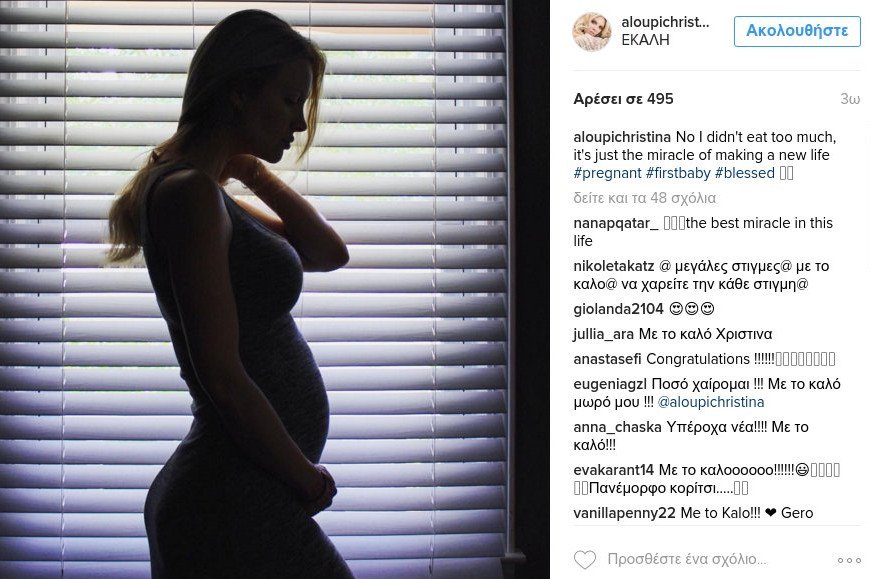
Task: Click the silhouette photo of the post
Action: (x=275, y=290)
